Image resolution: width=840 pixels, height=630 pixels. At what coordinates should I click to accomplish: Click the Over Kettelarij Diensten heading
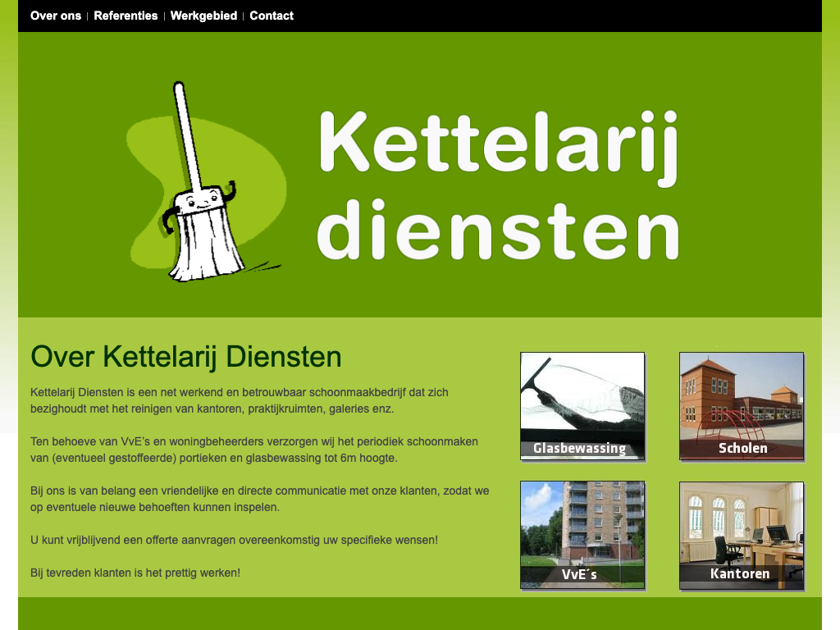186,358
